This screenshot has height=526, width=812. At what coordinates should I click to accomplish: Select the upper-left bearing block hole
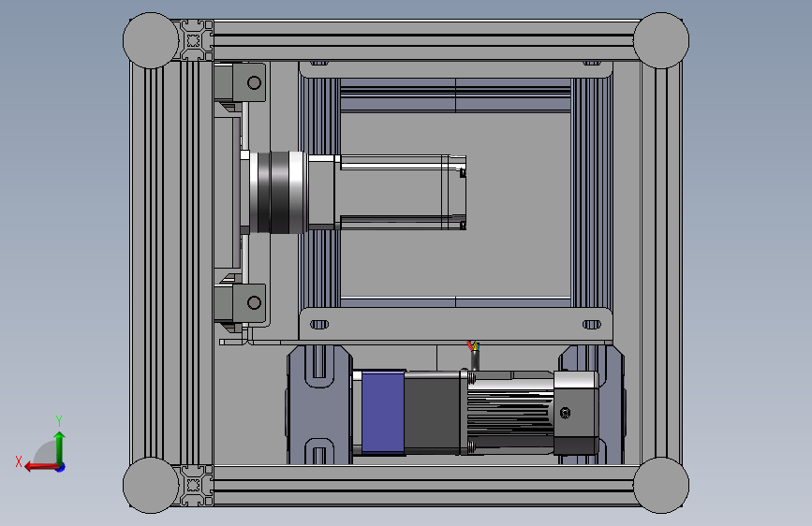point(254,82)
